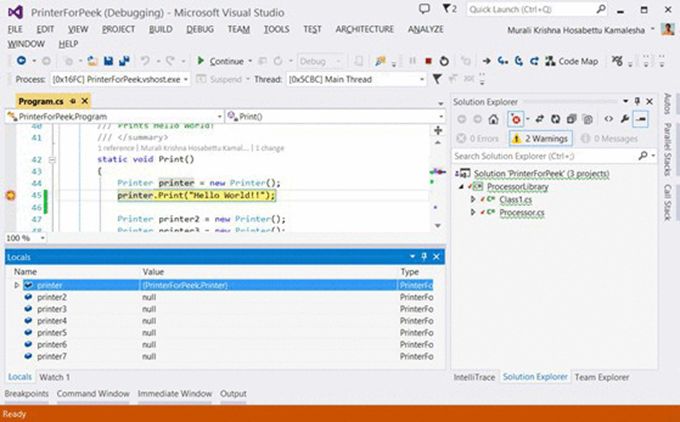Click Sync with Active Document icon
This screenshot has height=422, width=680.
(539, 119)
